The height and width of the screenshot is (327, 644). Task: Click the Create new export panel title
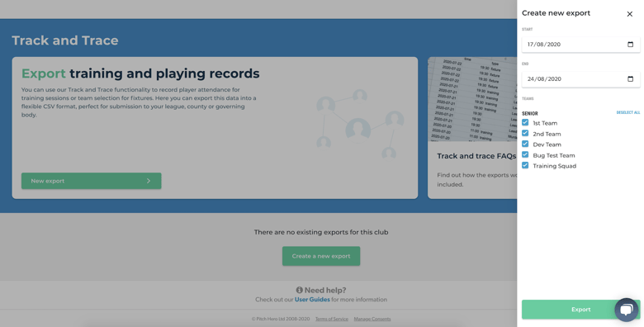[556, 13]
